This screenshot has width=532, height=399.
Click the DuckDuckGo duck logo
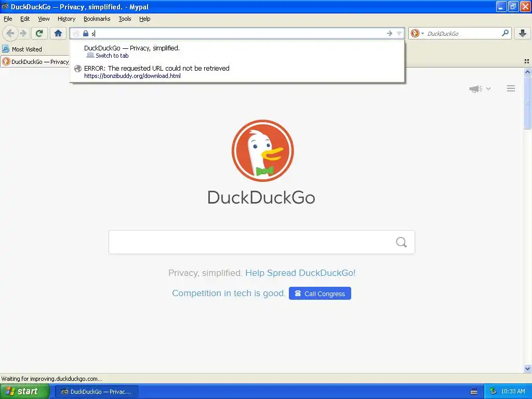tap(262, 150)
